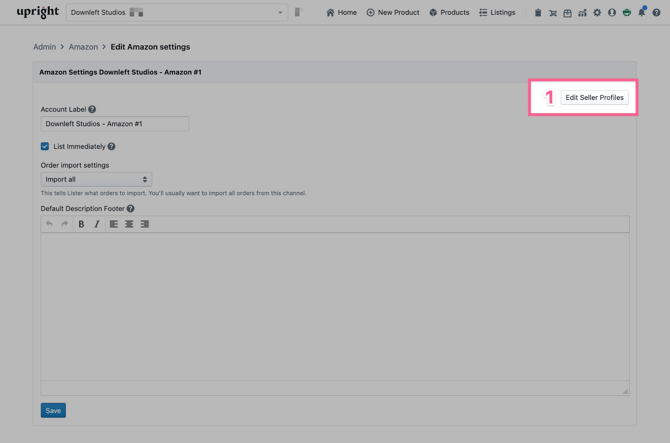The image size is (670, 443).
Task: Align description text left
Action: point(114,224)
